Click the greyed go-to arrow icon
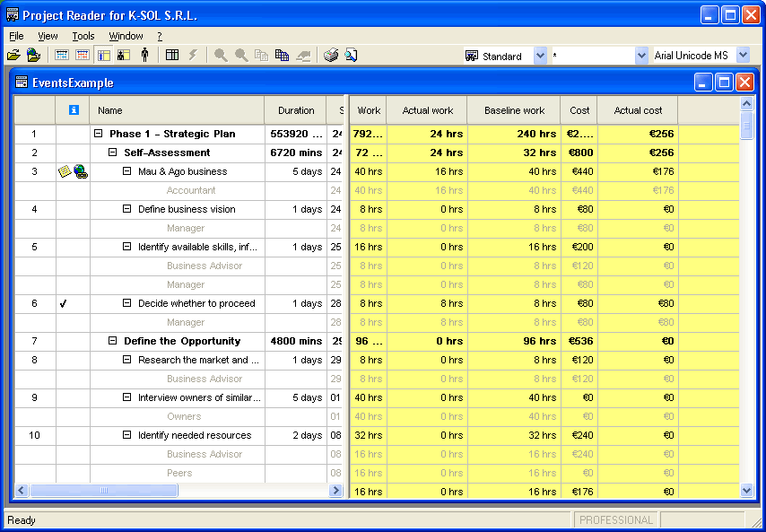 tap(303, 56)
